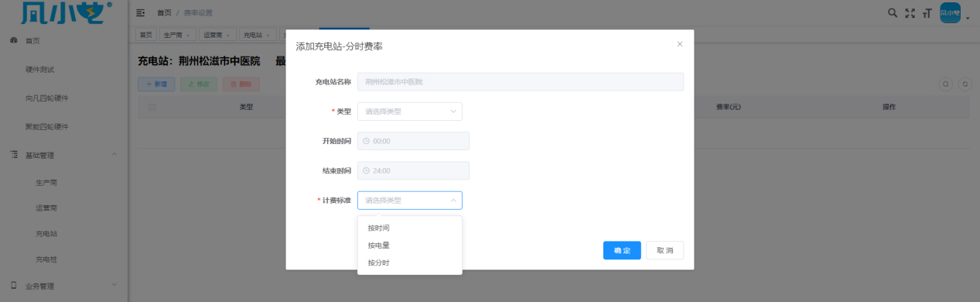This screenshot has height=302, width=980.
Task: Confirm the dialog with 确定
Action: tap(622, 250)
